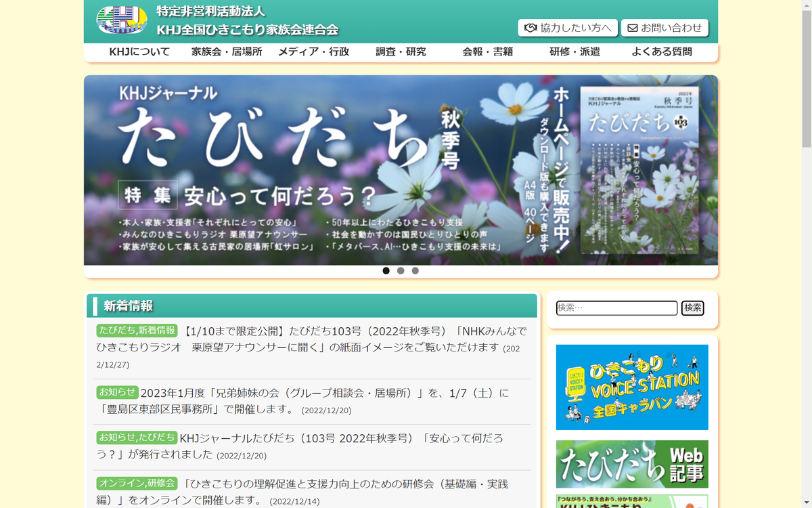
Task: Open the 協力したい方へ button
Action: (x=568, y=28)
